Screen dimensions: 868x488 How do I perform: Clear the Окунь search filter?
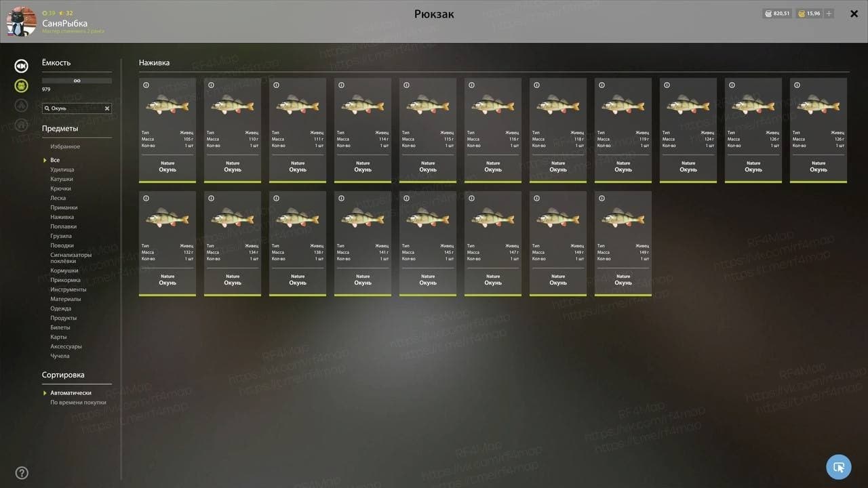106,108
